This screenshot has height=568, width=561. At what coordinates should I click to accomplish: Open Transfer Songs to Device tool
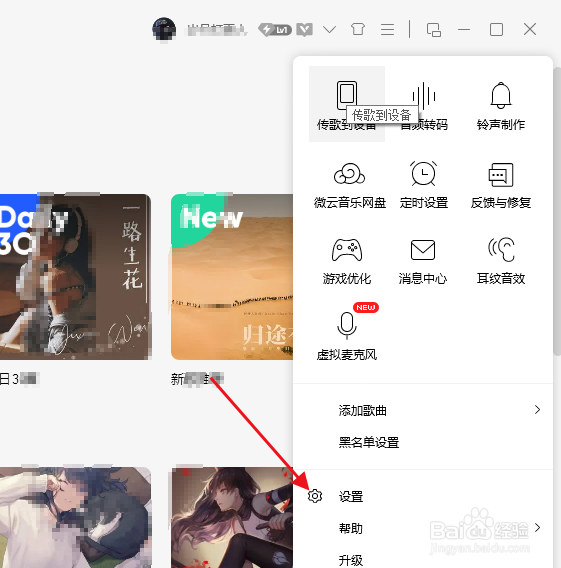point(347,104)
